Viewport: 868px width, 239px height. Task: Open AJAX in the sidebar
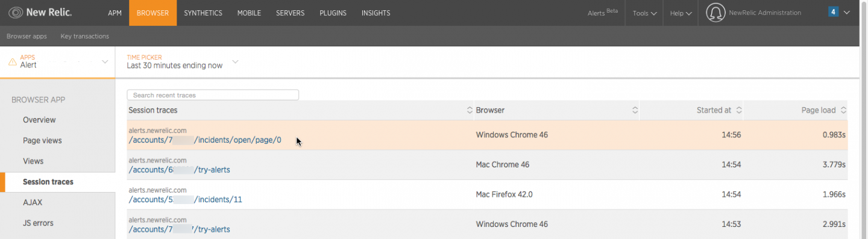pos(33,202)
